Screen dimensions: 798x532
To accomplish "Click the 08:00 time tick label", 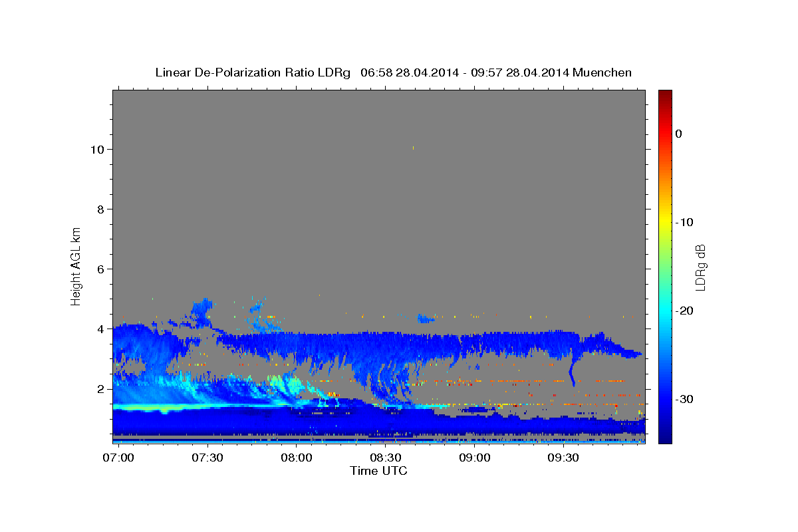I will coord(297,458).
